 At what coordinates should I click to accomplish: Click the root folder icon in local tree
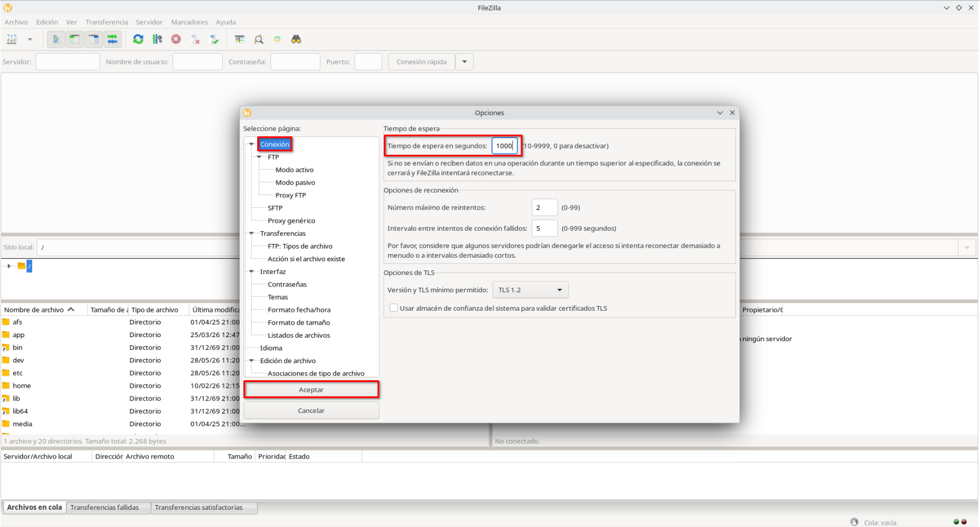click(x=21, y=266)
